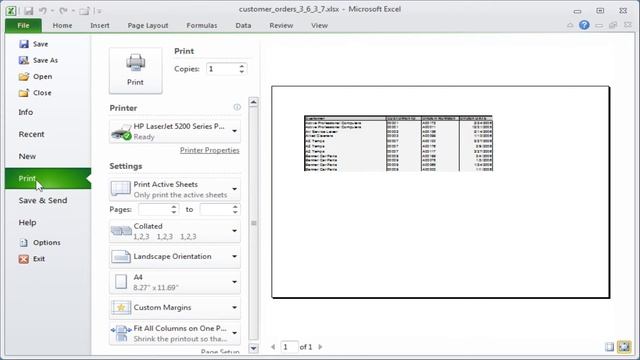This screenshot has height=360, width=640.
Task: Click the settings scrollbar down arrow
Action: pos(253,348)
